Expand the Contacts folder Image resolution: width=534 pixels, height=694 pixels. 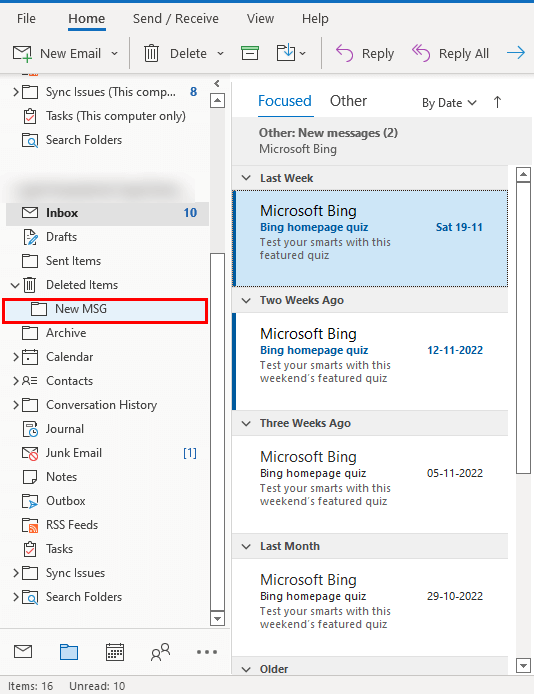pyautogui.click(x=15, y=381)
